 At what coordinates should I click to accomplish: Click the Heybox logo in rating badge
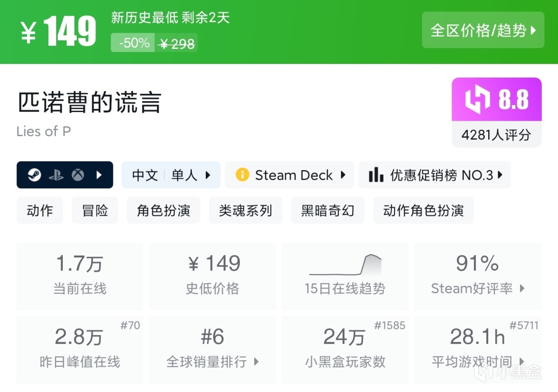click(478, 100)
